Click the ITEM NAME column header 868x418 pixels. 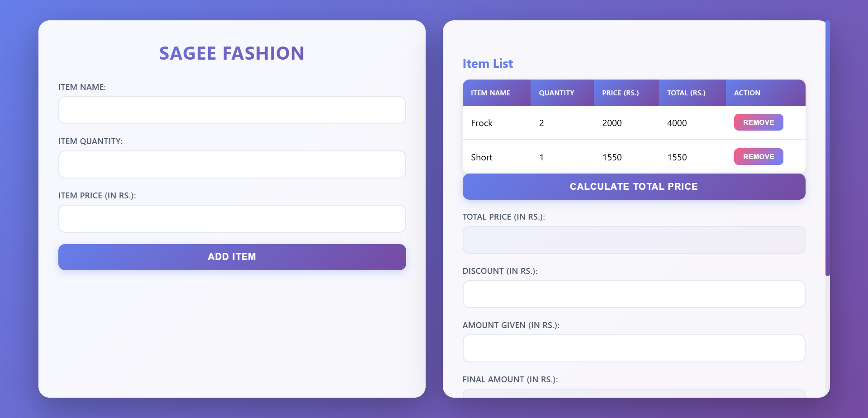(x=490, y=93)
